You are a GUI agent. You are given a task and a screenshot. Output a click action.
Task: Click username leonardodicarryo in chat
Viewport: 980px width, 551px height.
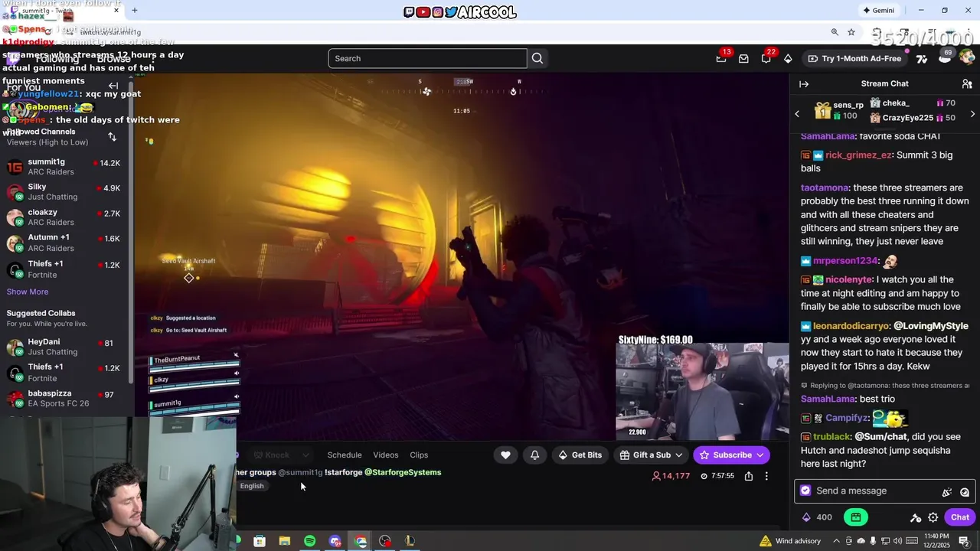click(851, 326)
